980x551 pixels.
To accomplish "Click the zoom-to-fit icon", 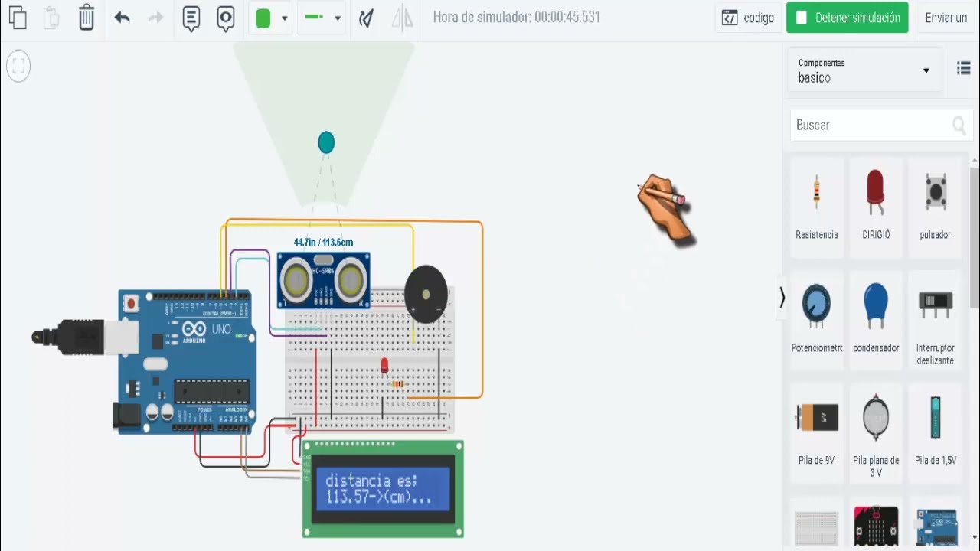I will pyautogui.click(x=18, y=67).
